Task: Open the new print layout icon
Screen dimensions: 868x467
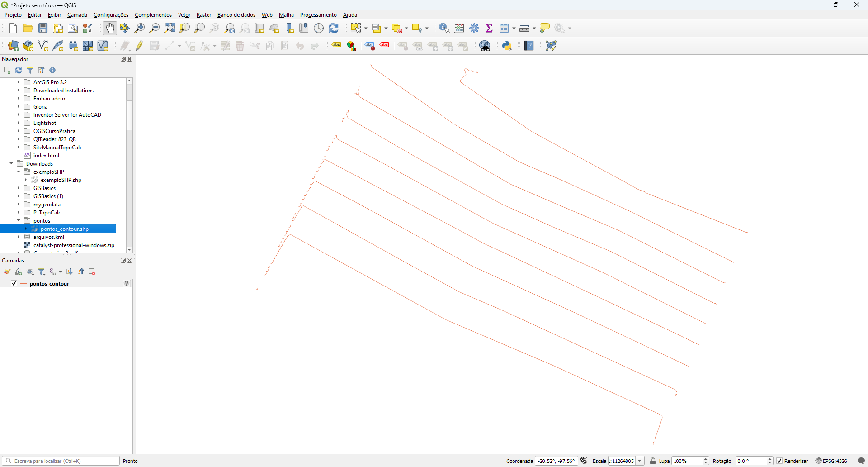Action: pos(58,28)
